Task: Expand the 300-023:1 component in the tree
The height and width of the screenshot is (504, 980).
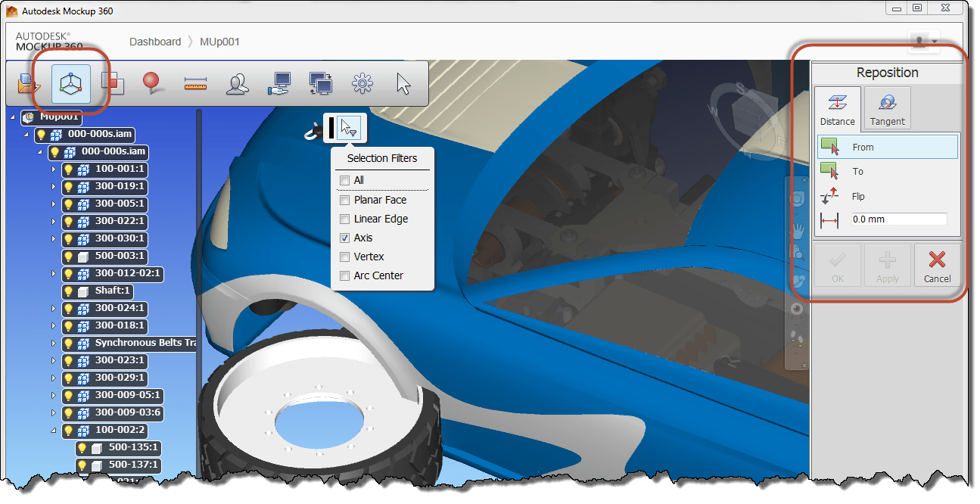Action: point(53,360)
